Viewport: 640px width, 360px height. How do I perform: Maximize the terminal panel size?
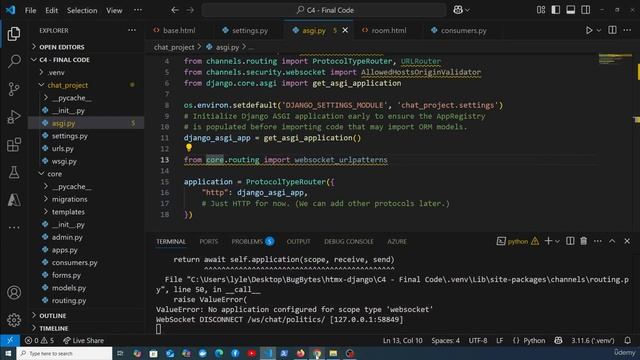pyautogui.click(x=612, y=241)
